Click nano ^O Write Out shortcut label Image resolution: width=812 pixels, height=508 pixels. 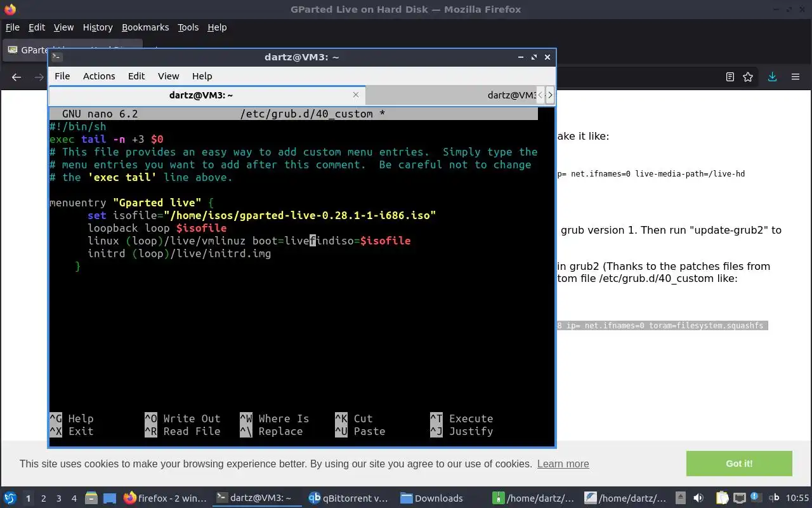pyautogui.click(x=183, y=418)
